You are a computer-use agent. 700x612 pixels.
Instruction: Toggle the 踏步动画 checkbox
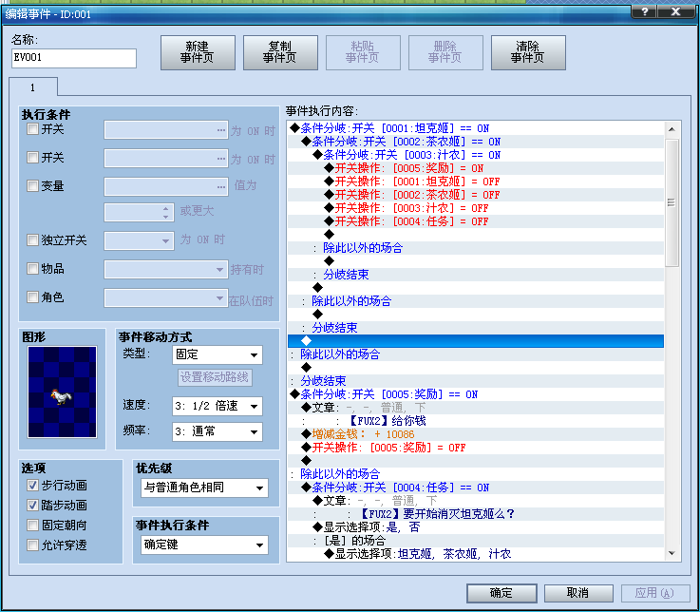[32, 506]
